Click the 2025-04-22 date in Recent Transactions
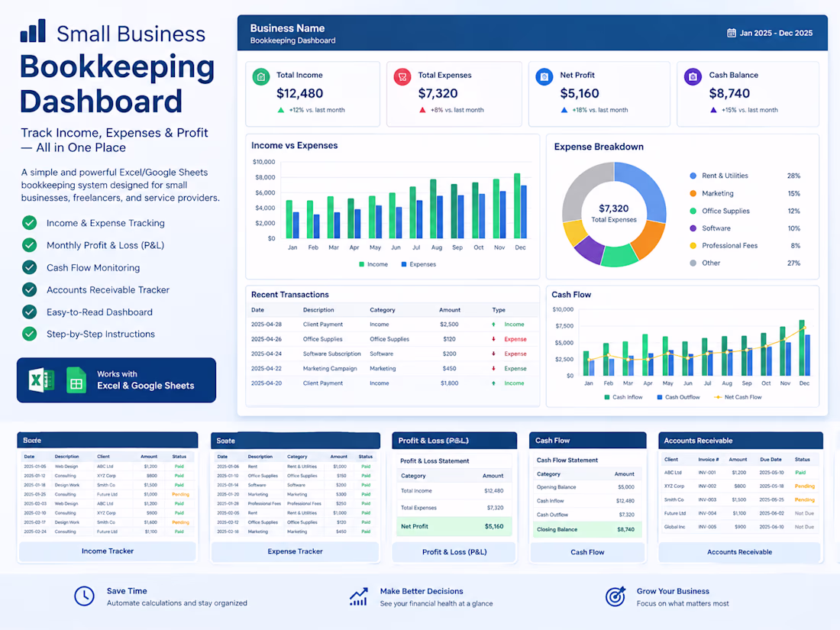Image resolution: width=840 pixels, height=630 pixels. coord(267,369)
